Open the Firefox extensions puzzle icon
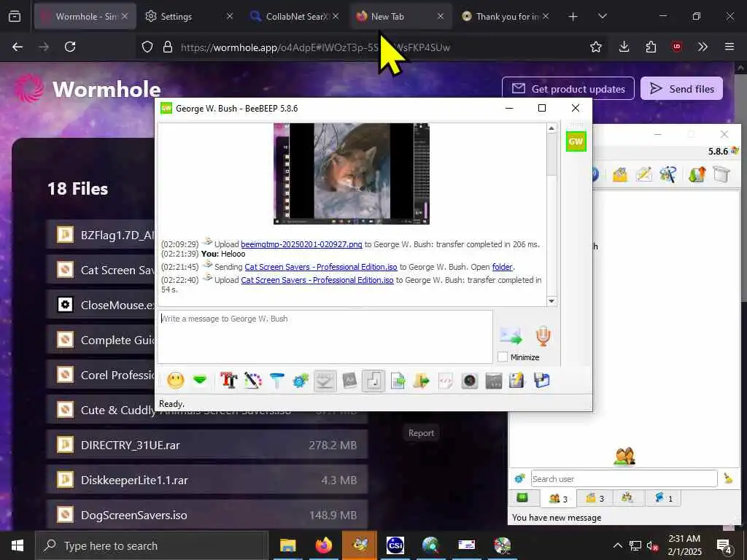747x560 pixels. tap(651, 47)
